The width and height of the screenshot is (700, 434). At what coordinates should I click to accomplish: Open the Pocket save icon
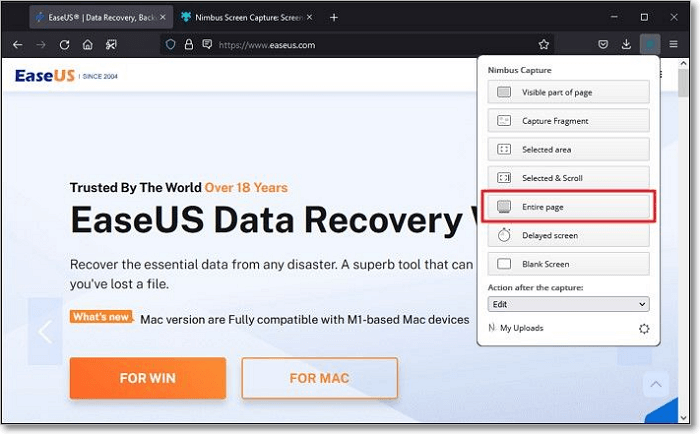coord(603,44)
